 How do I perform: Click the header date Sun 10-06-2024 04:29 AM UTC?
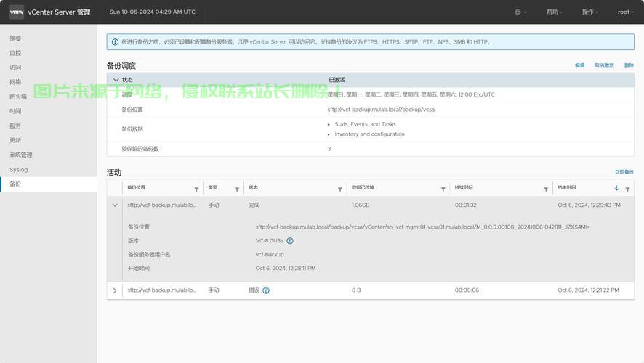point(153,12)
